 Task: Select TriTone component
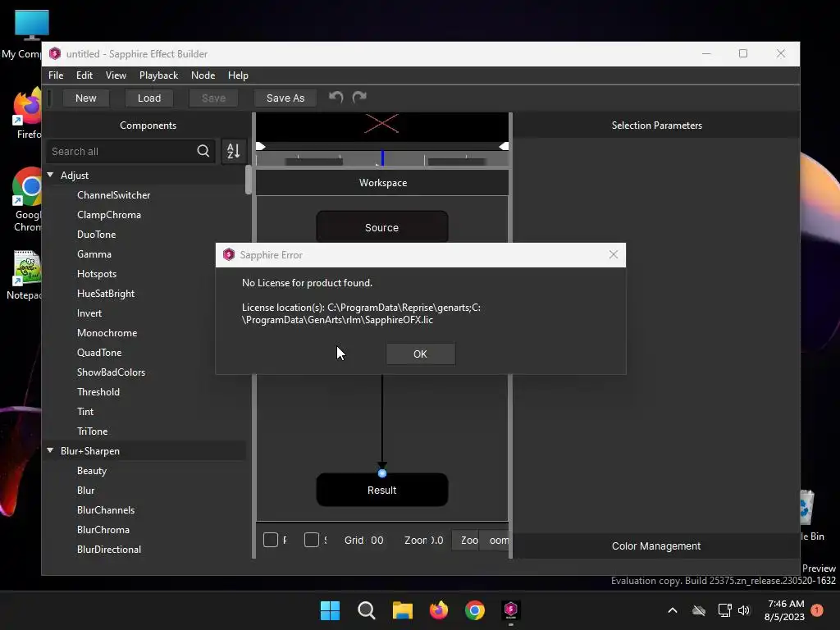tap(92, 431)
